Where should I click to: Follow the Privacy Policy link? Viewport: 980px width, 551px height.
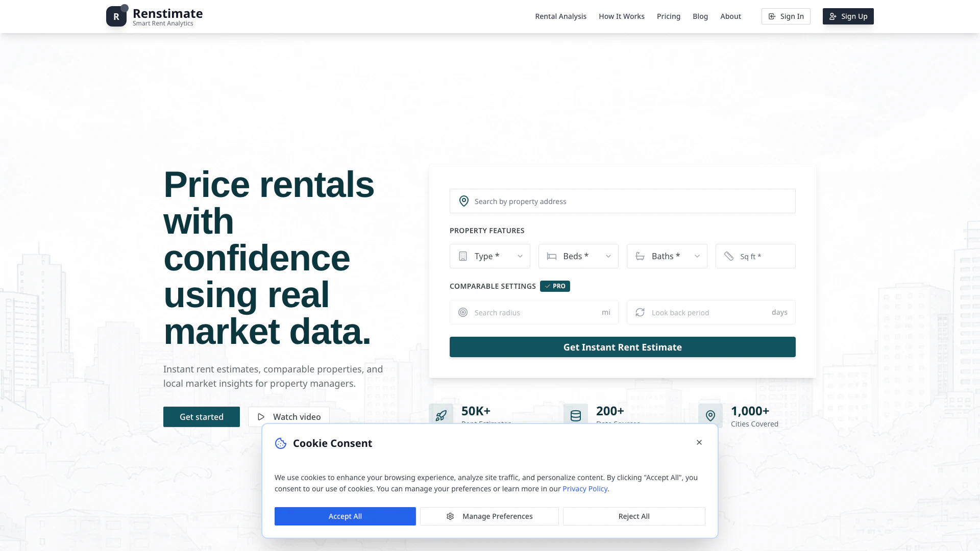(584, 489)
